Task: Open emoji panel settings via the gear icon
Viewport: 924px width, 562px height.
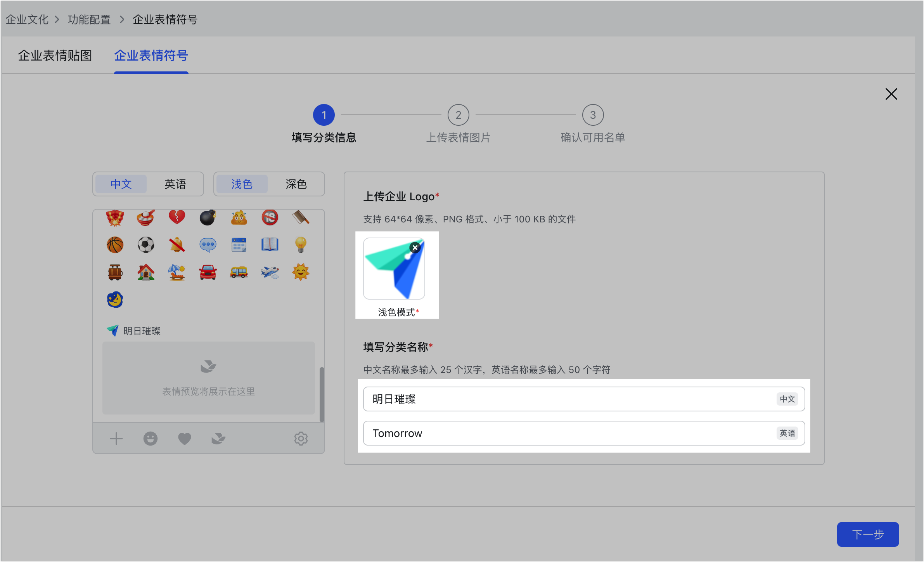Action: point(301,439)
